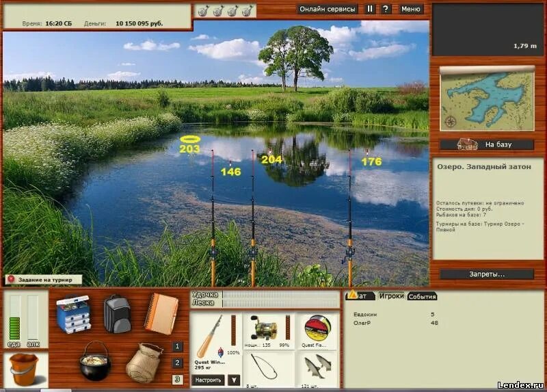Open the Меню menu
The height and width of the screenshot is (392, 547).
coord(411,9)
